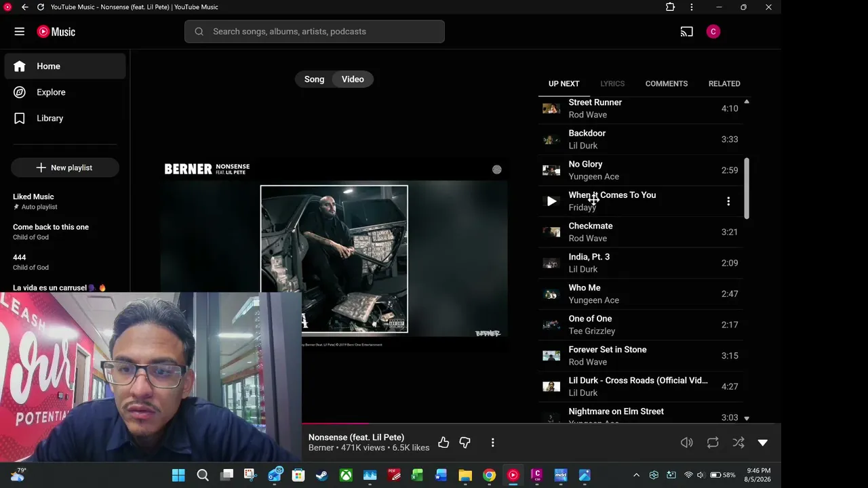The width and height of the screenshot is (868, 488).
Task: Open 'Come back to this one' playlist
Action: (65, 232)
